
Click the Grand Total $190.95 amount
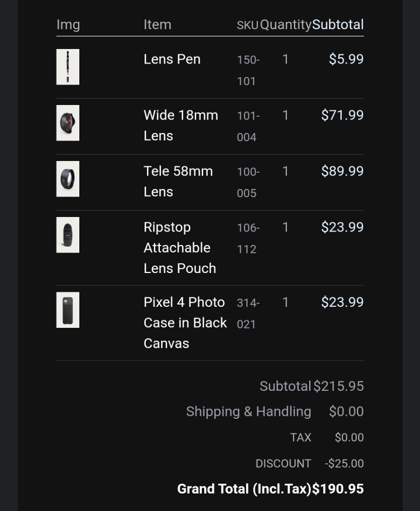tap(338, 489)
